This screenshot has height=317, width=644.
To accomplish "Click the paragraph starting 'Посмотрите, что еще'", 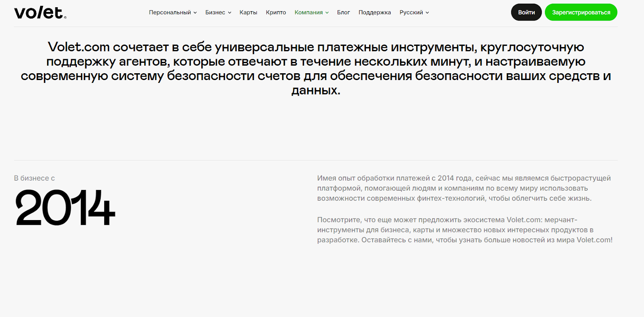I will click(465, 230).
